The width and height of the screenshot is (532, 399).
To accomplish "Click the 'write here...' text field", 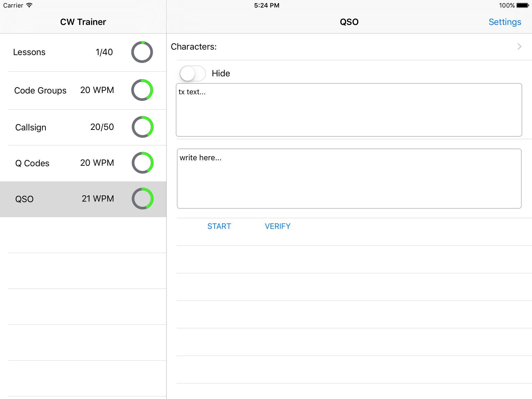I will point(349,178).
